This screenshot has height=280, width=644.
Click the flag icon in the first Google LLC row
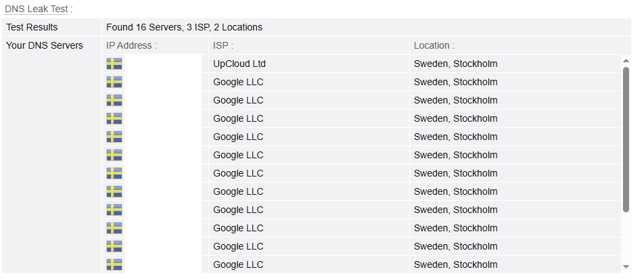(x=114, y=82)
